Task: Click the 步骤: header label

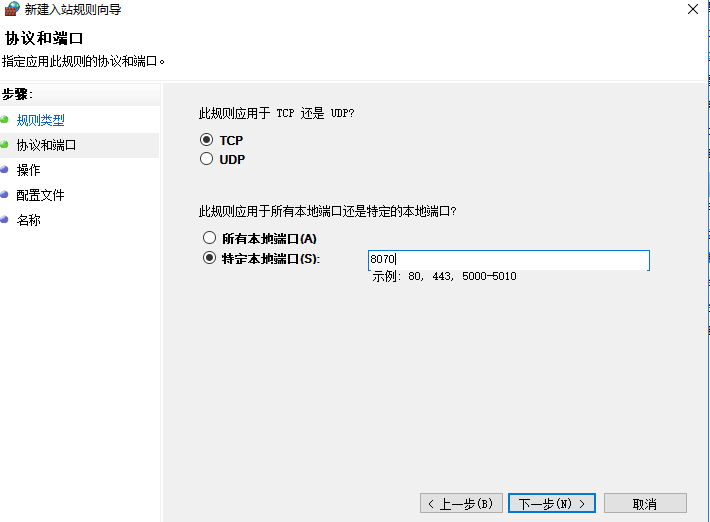Action: coord(17,94)
